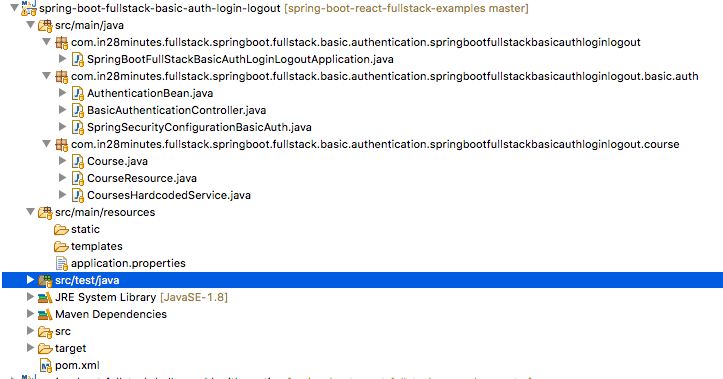The height and width of the screenshot is (379, 723).
Task: Select CoursesHardcodedService.java in tree
Action: point(169,195)
